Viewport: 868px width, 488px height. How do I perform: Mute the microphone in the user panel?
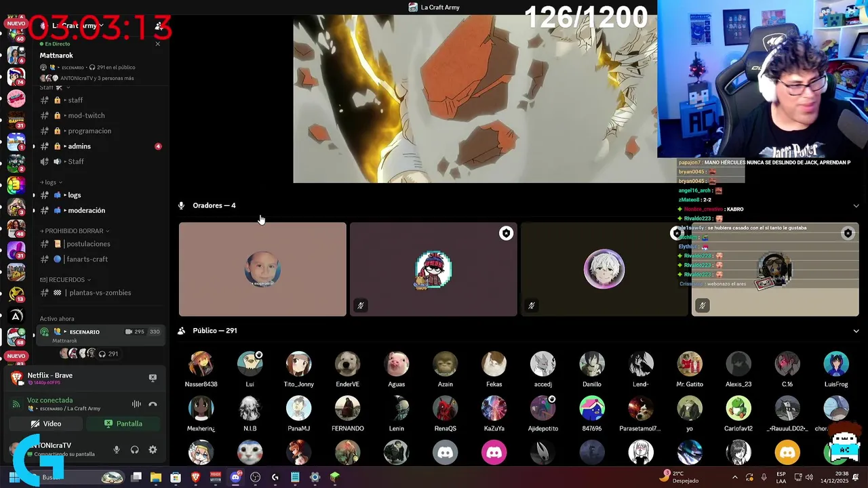tap(117, 449)
